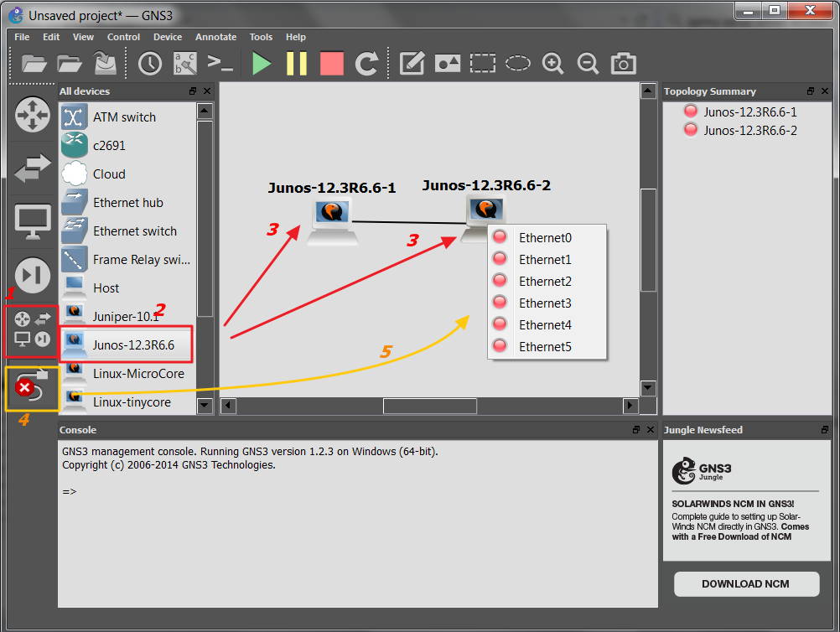Image resolution: width=840 pixels, height=632 pixels.
Task: Insert a picture icon in toolbar
Action: (x=448, y=63)
